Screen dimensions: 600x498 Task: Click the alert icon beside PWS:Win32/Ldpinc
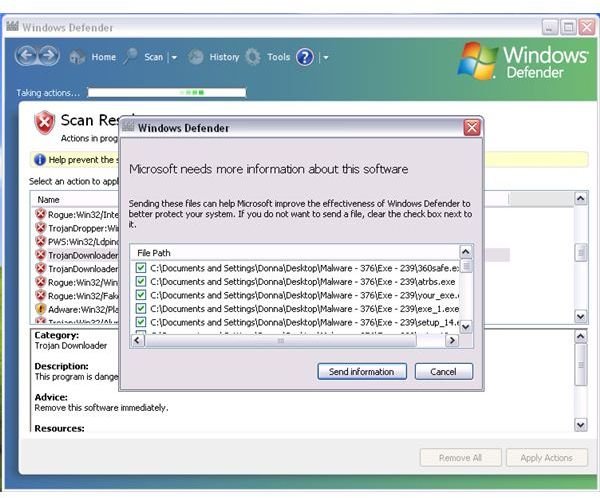pos(41,241)
